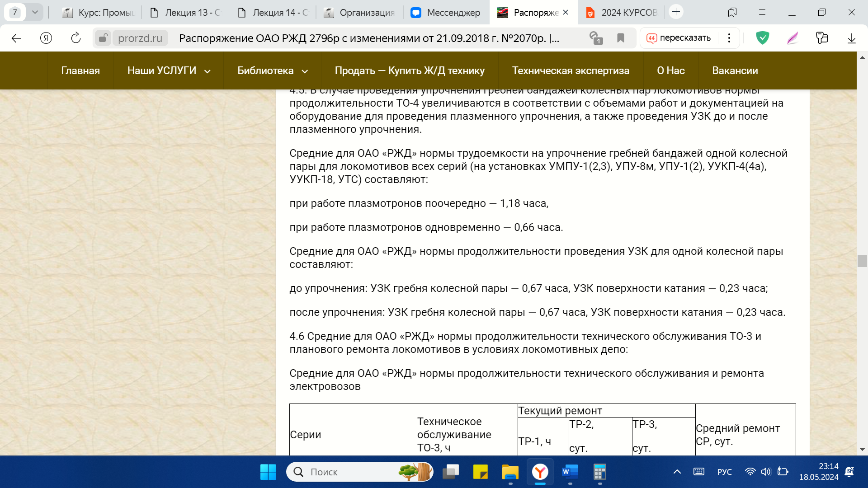Open the battery status tray icon

783,472
